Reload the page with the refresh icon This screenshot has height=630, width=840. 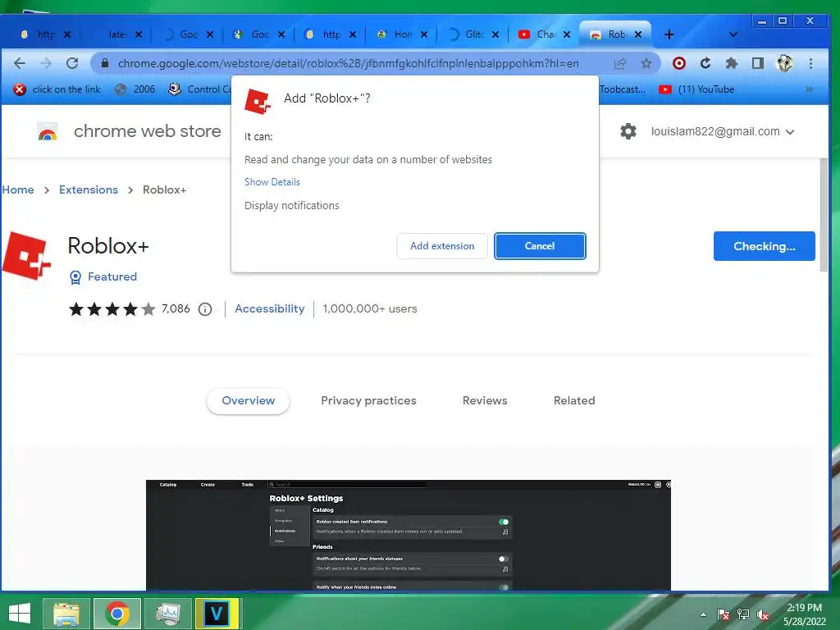72,63
